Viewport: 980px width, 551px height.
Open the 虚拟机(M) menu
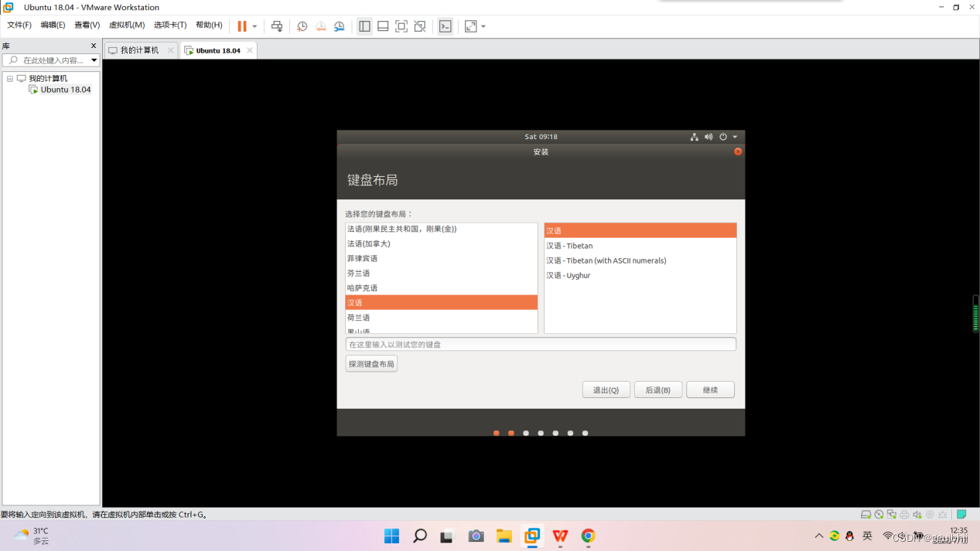click(127, 26)
